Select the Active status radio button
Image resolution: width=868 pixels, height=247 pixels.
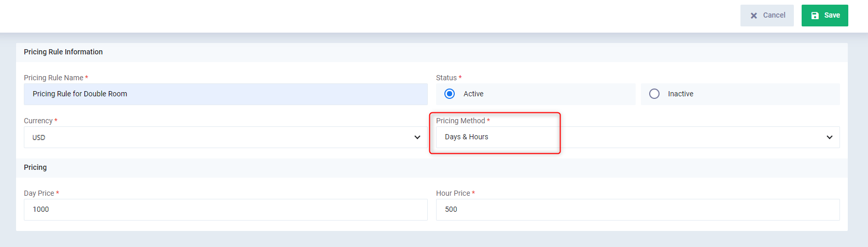tap(450, 94)
